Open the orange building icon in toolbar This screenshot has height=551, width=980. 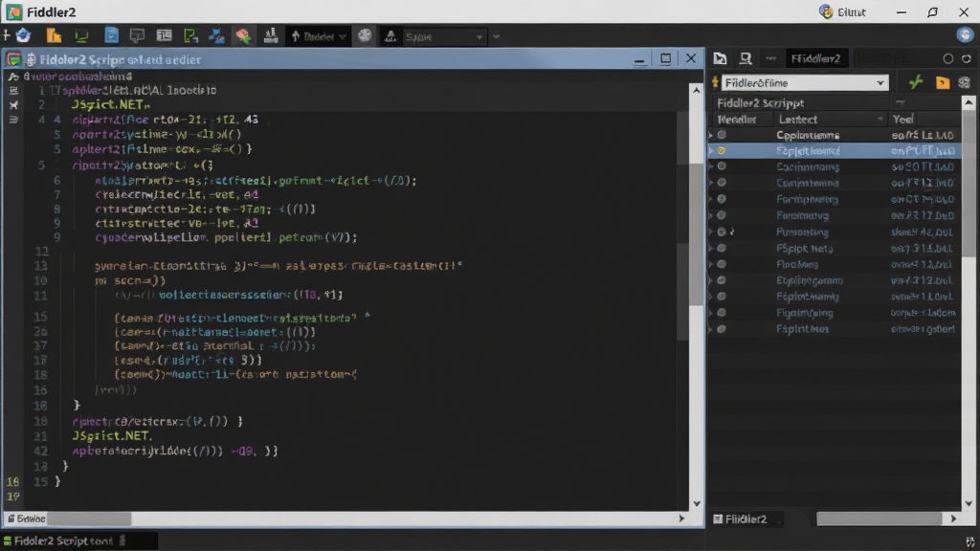pyautogui.click(x=54, y=36)
